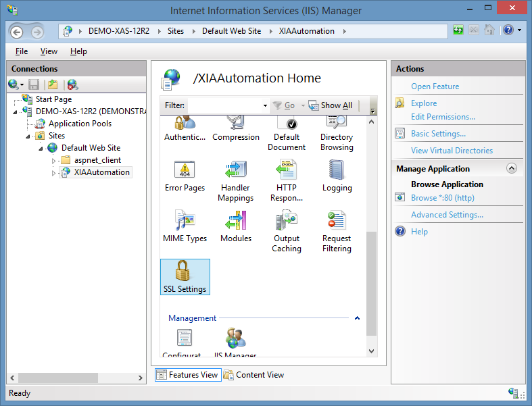532x406 pixels.
Task: Select Application Pools tree item
Action: 80,124
